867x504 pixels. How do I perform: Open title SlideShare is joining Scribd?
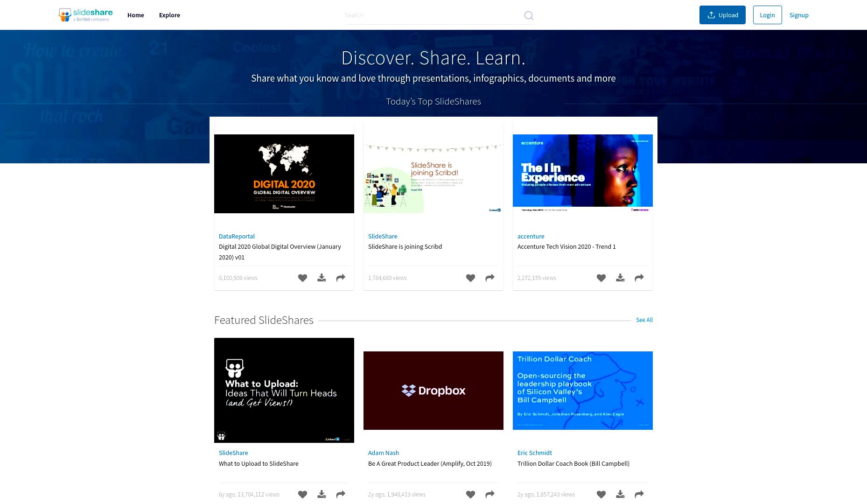tap(405, 247)
